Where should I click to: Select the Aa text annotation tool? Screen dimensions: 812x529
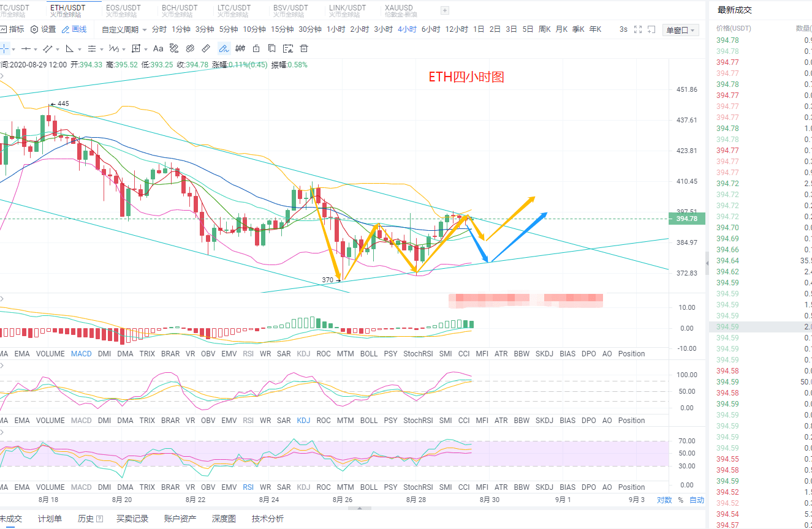point(158,48)
